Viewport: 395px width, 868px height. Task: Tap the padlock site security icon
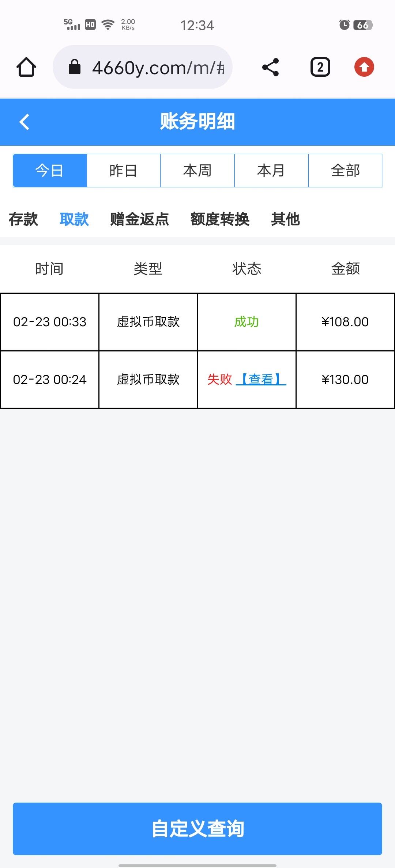pyautogui.click(x=75, y=67)
